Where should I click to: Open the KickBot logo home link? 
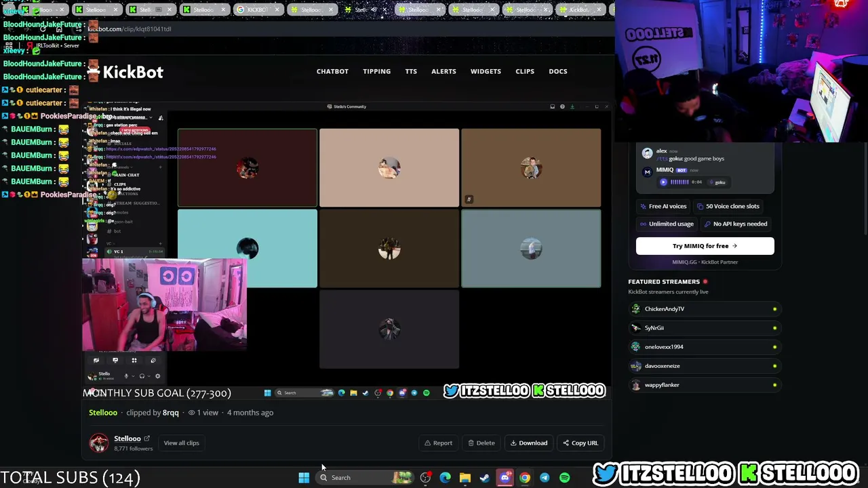click(x=126, y=72)
